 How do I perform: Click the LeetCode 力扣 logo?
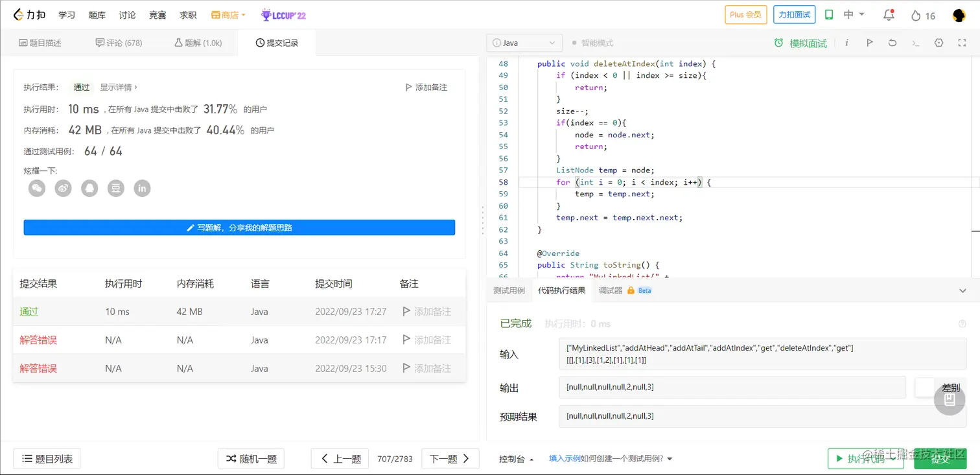click(x=29, y=15)
